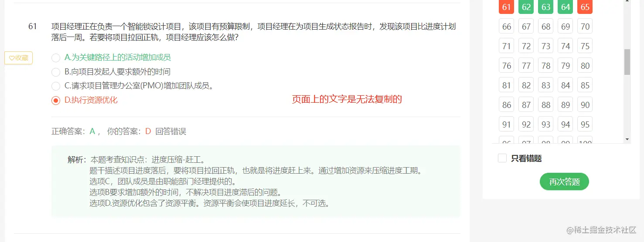
Task: Enable the 只看错题 checkbox
Action: coord(502,158)
